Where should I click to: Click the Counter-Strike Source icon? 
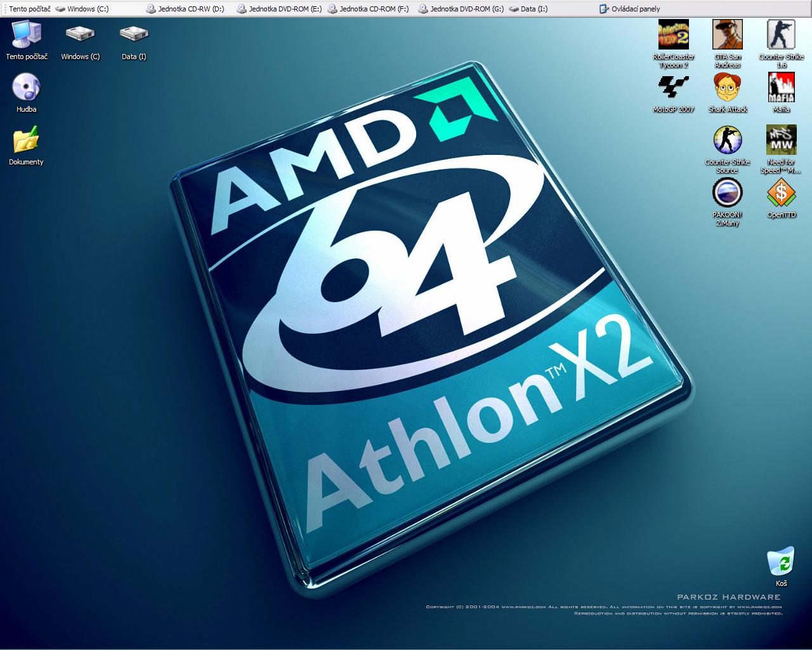tap(727, 140)
